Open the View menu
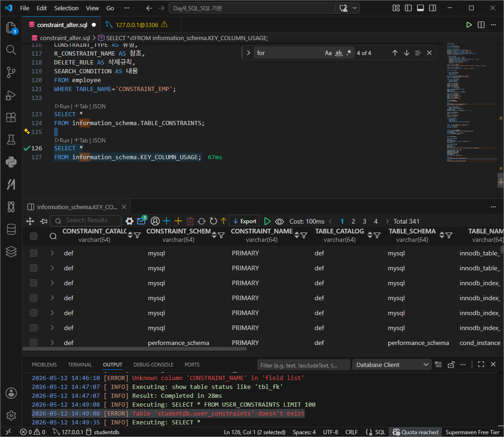This screenshot has height=437, width=504. [x=92, y=8]
